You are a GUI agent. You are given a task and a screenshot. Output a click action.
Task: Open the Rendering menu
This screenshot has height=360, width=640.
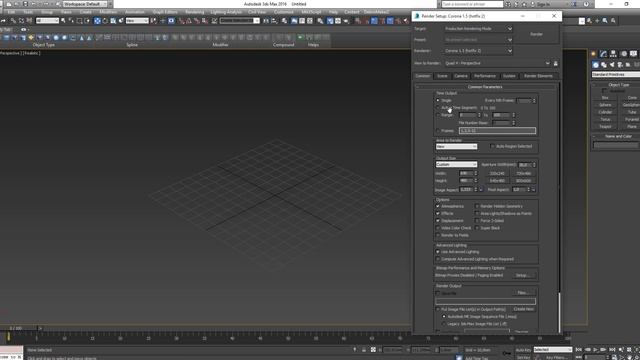(195, 12)
